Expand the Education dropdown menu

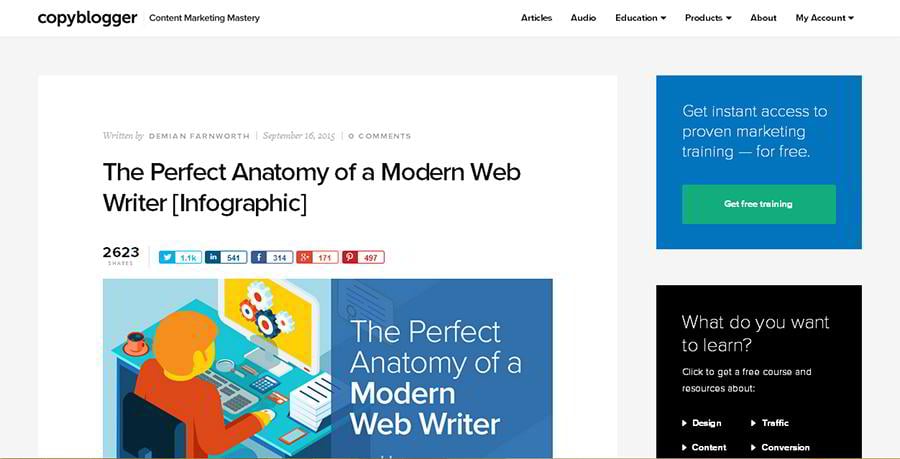(640, 18)
